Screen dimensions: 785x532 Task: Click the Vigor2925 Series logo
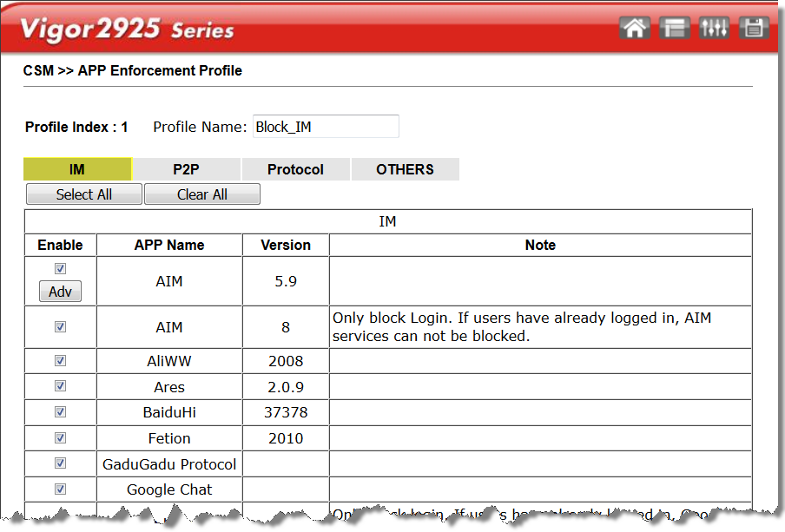(x=127, y=29)
